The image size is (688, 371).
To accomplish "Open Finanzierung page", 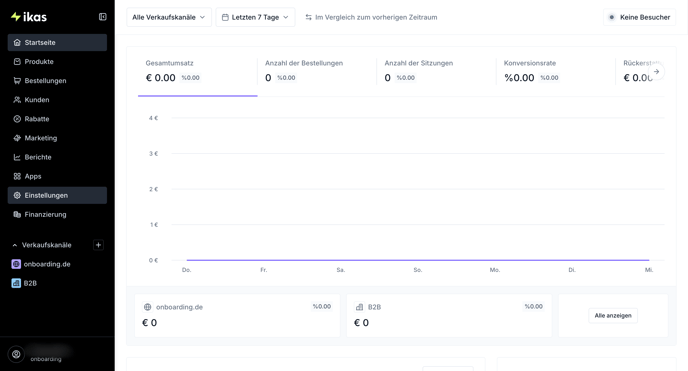I will (57, 214).
